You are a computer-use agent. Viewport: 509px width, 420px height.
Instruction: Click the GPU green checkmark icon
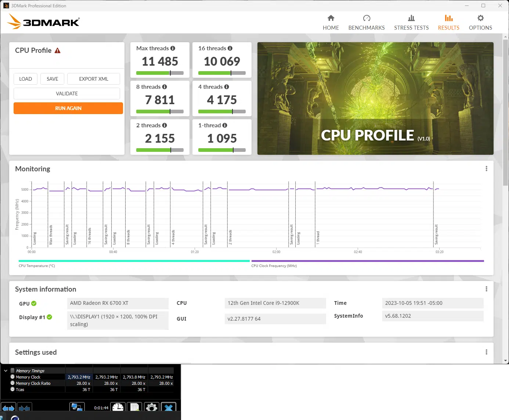[34, 304]
